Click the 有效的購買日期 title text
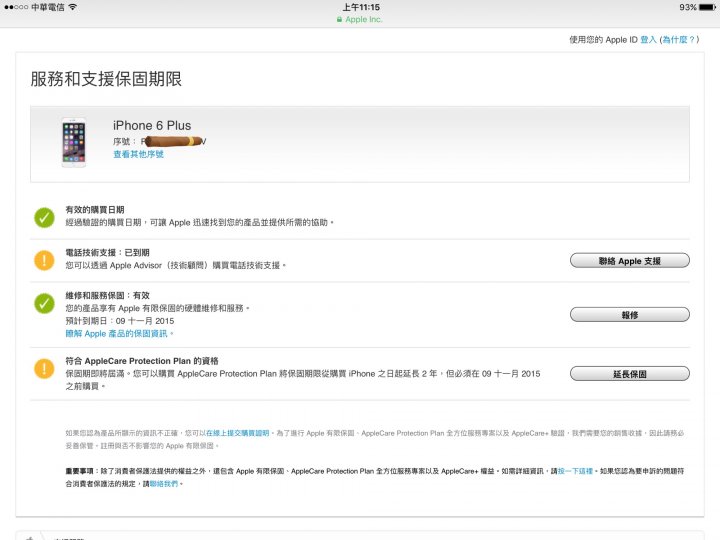The image size is (720, 540). 95,210
